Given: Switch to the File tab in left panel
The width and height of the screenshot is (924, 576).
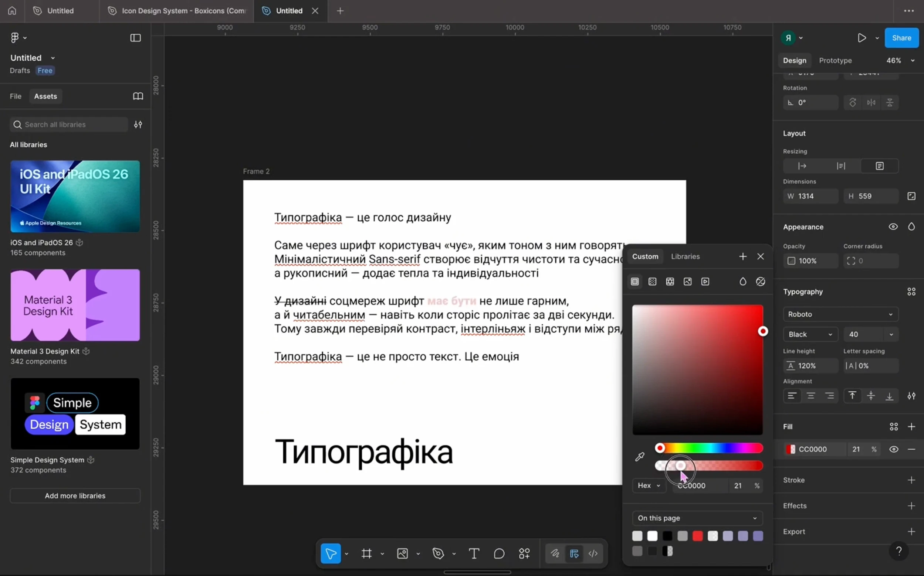Looking at the screenshot, I should click(x=16, y=96).
